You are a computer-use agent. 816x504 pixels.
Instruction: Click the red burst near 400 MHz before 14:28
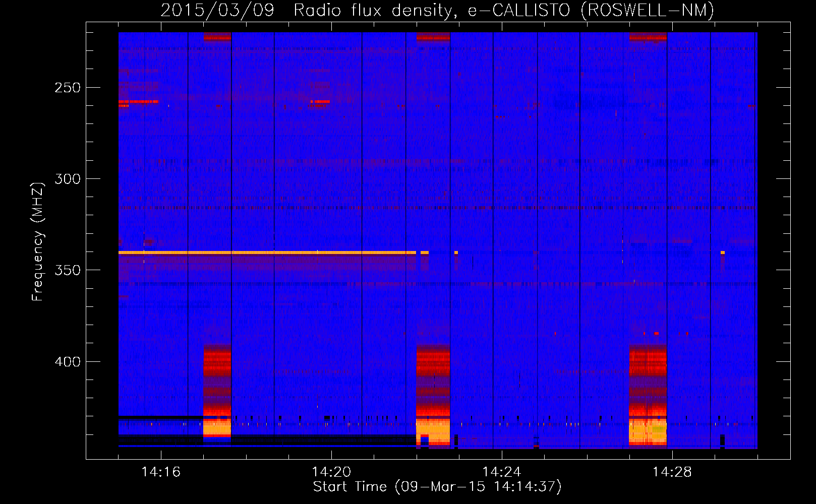click(648, 360)
